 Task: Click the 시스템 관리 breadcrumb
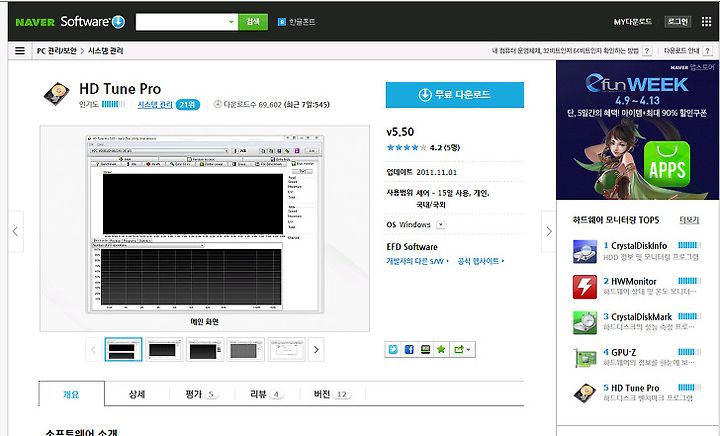(106, 51)
